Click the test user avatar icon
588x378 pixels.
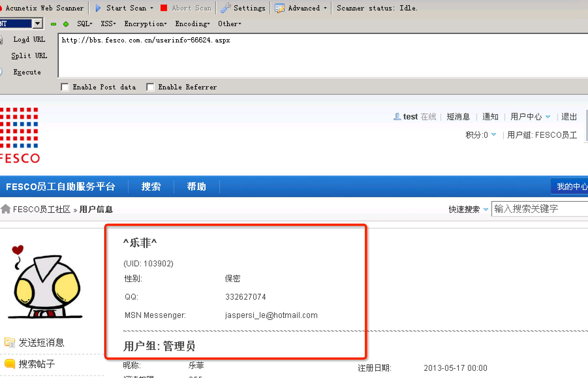pyautogui.click(x=397, y=117)
